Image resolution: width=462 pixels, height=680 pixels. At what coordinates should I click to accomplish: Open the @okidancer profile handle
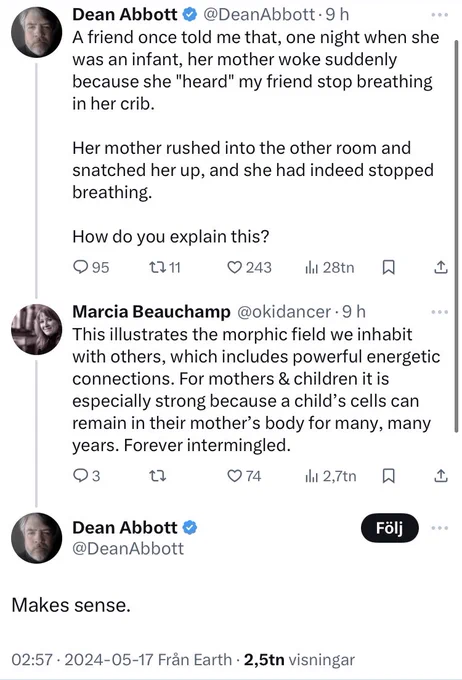tap(284, 312)
